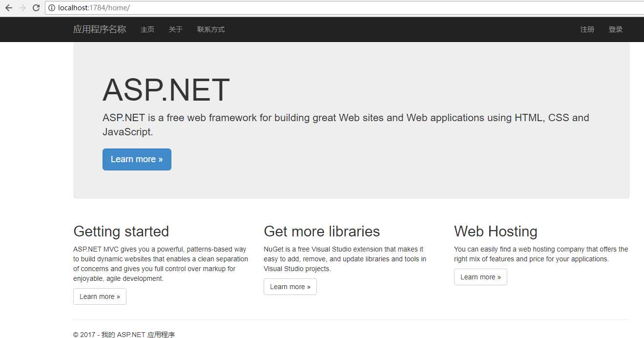Open the 主页 nav item
The height and width of the screenshot is (338, 644).
tap(147, 29)
